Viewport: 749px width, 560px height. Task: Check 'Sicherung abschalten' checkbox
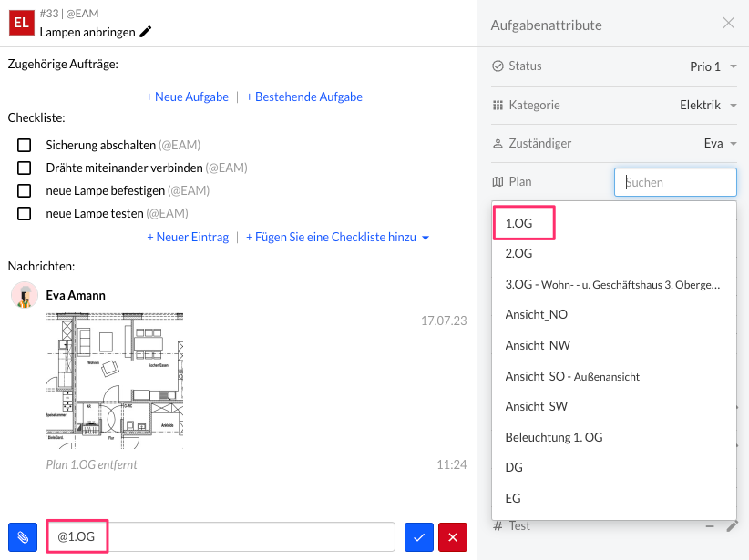point(25,145)
